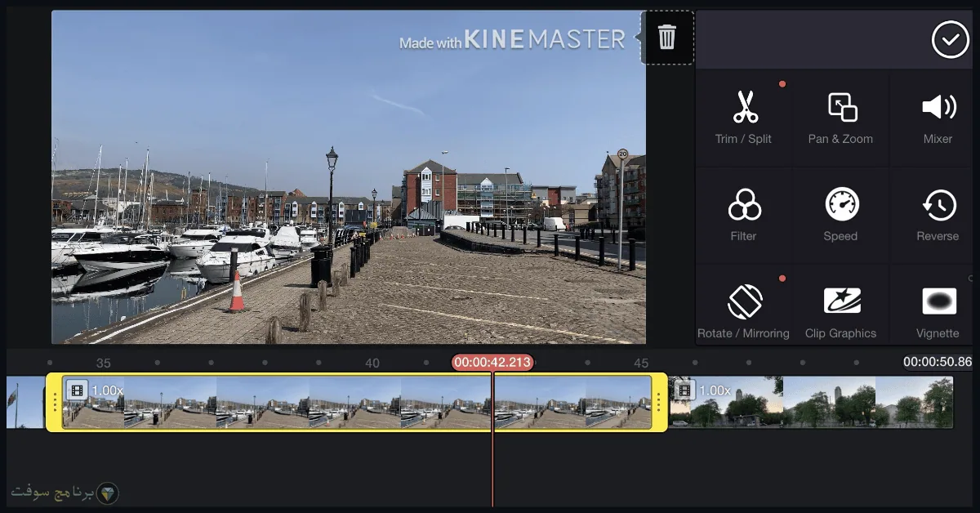Open Clip Graphics option

pyautogui.click(x=840, y=312)
